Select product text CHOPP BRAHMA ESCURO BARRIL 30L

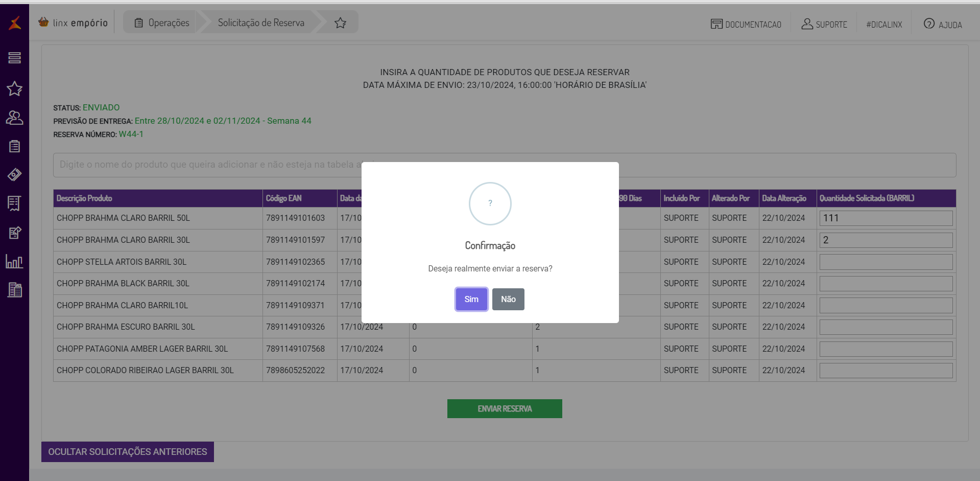coord(126,327)
